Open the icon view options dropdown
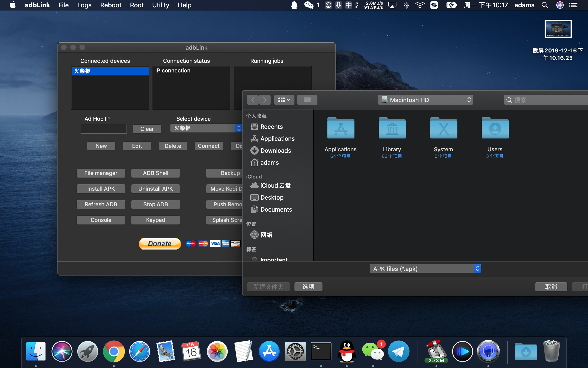This screenshot has width=588, height=368. [x=284, y=100]
